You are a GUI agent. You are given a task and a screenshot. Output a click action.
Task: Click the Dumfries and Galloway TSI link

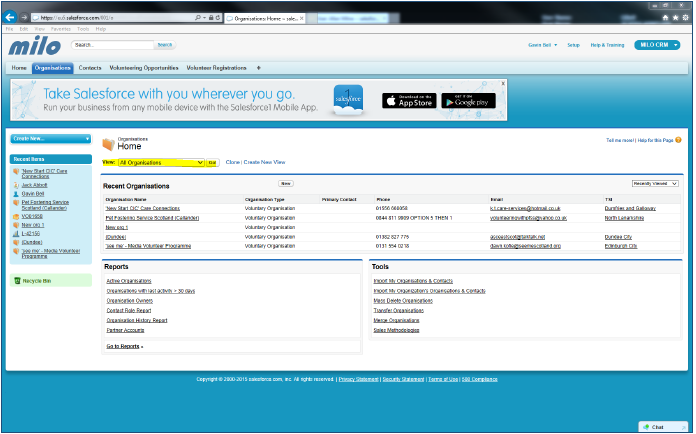point(630,208)
